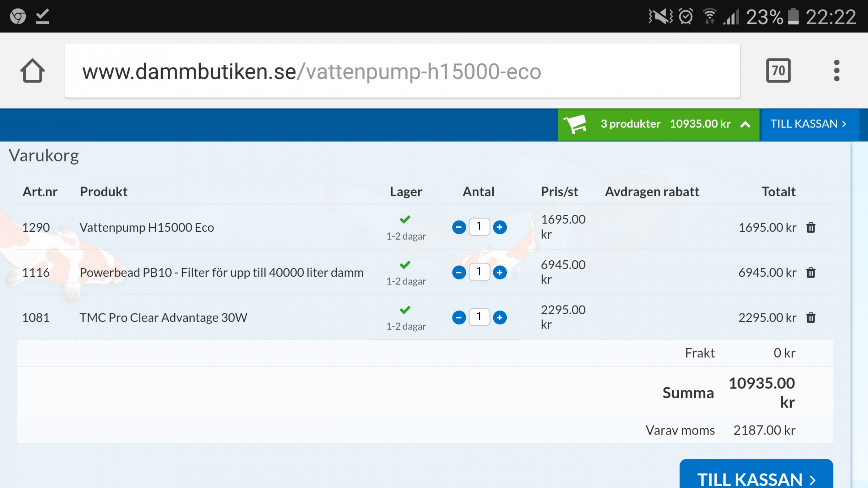Increase quantity of Powerbead PB10 filter

coord(500,272)
